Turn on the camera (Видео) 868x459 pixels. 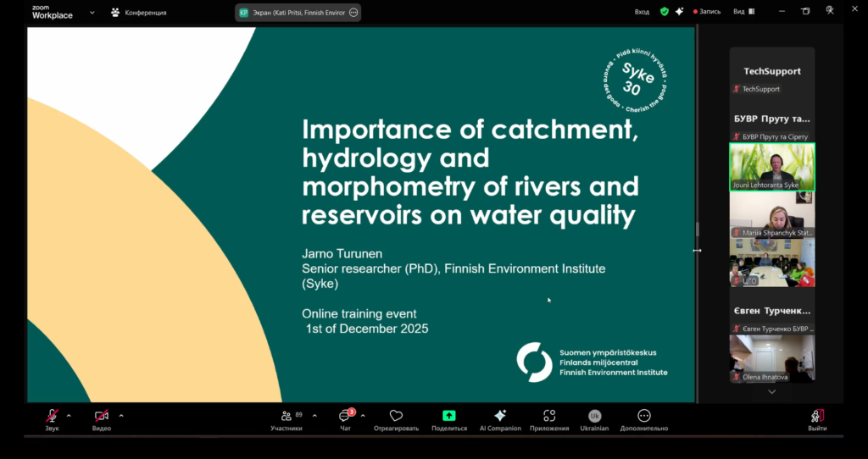coord(102,416)
